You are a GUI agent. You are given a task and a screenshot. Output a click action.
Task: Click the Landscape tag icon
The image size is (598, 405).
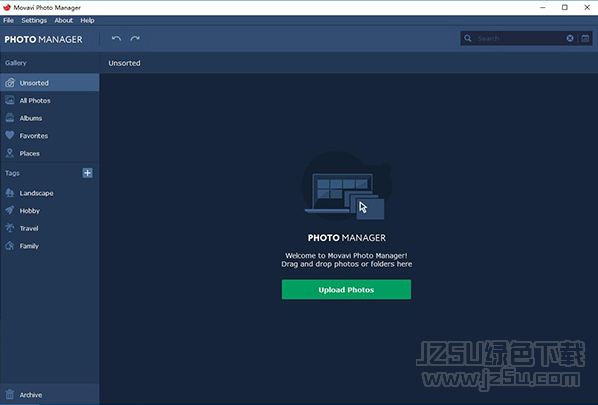[x=10, y=193]
